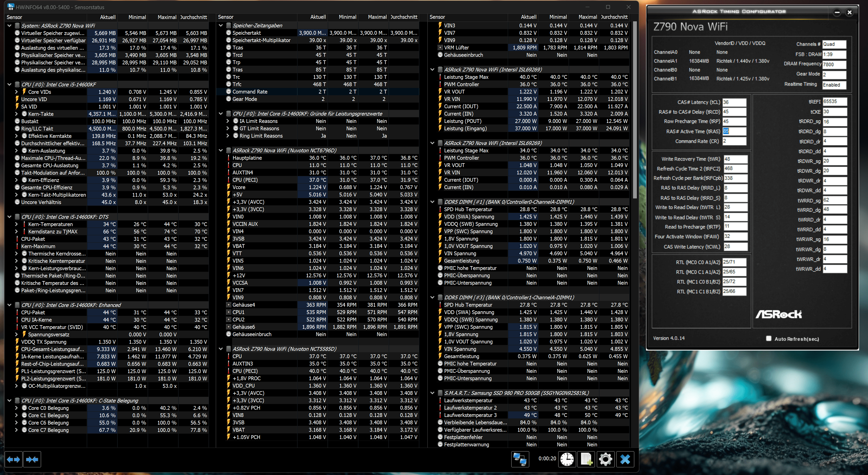Viewport: 868px width, 475px height.
Task: Collapse ASRock Z790 Nova WiFi (Nuvoton NCT5585D) group
Action: [221, 349]
